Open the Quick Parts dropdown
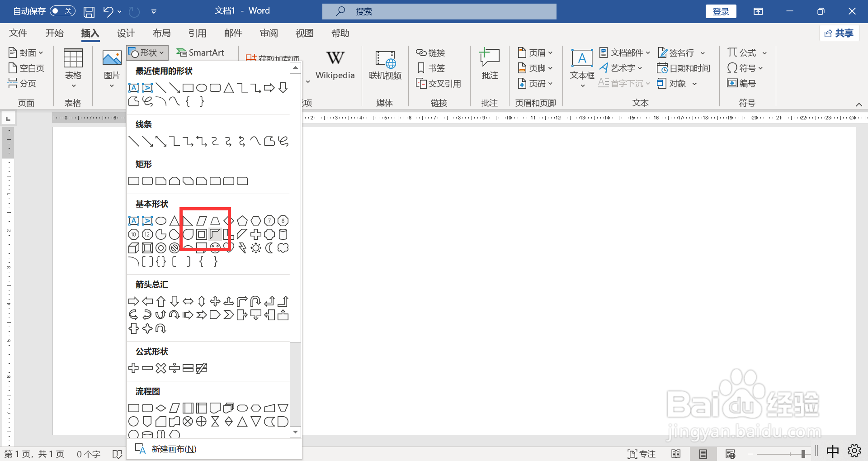This screenshot has width=868, height=461. tap(625, 52)
